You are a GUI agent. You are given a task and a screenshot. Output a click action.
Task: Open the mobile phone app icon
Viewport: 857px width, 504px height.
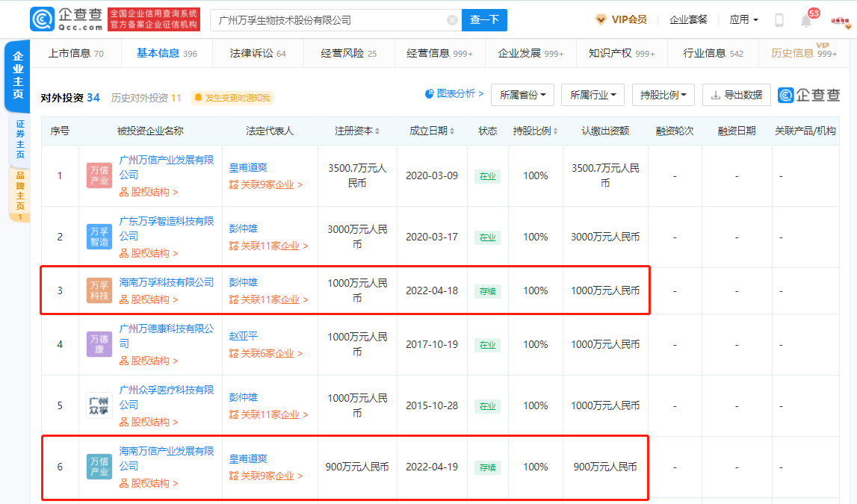[779, 20]
